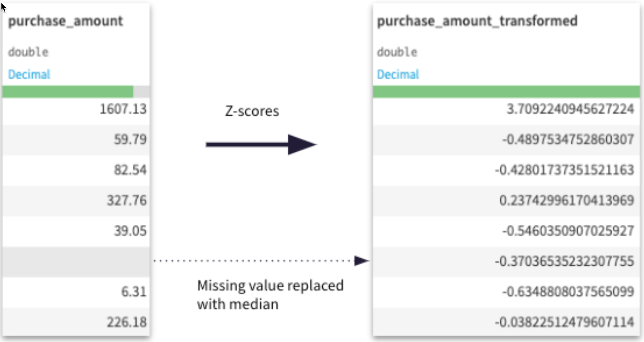Select the purchase_amount_transformed column header
This screenshot has width=644, height=342.
pyautogui.click(x=477, y=21)
